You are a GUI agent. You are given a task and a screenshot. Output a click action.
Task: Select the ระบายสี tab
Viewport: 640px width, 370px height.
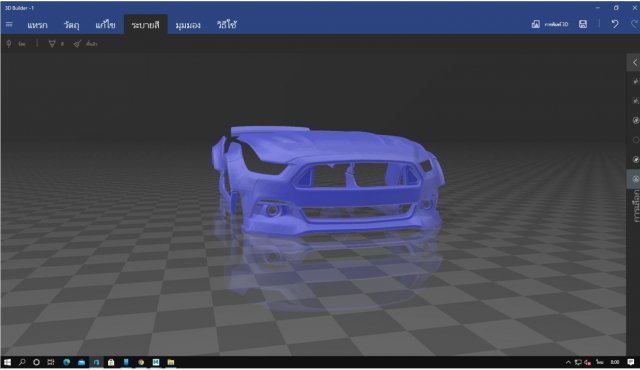[x=145, y=25]
